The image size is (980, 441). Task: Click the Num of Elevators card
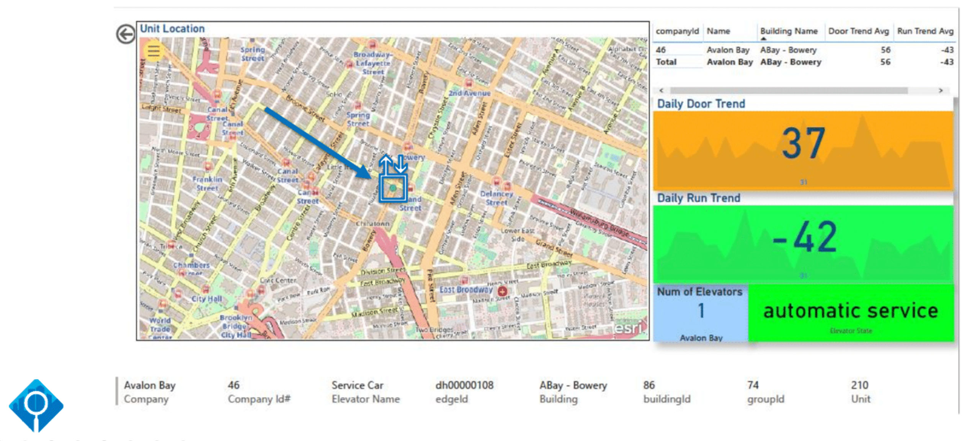point(701,313)
